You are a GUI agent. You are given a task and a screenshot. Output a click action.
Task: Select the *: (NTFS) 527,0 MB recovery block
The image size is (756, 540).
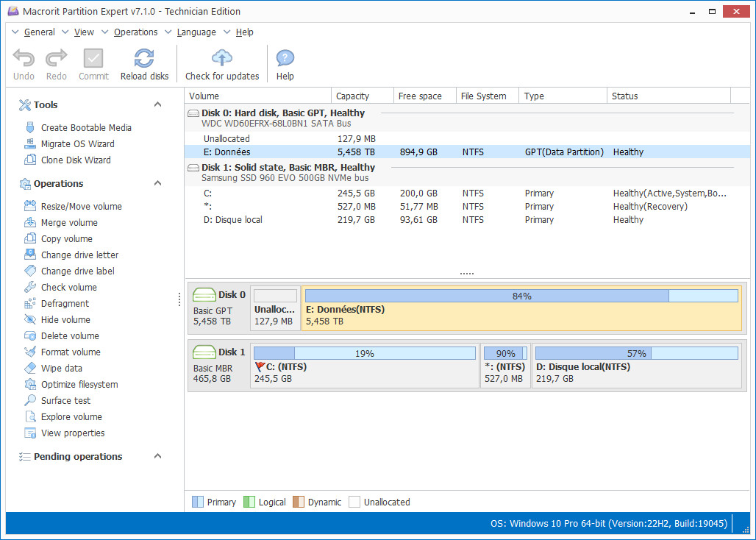pyautogui.click(x=505, y=366)
